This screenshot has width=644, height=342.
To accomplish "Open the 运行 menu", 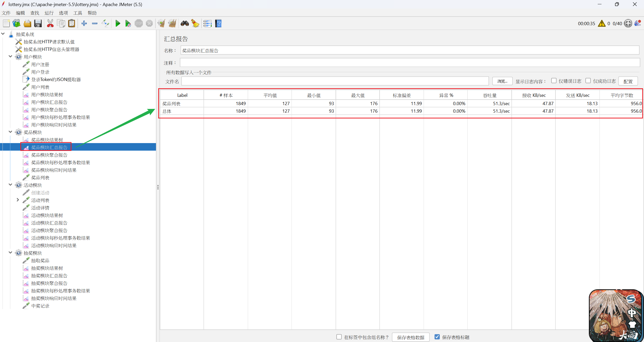I will coord(49,13).
